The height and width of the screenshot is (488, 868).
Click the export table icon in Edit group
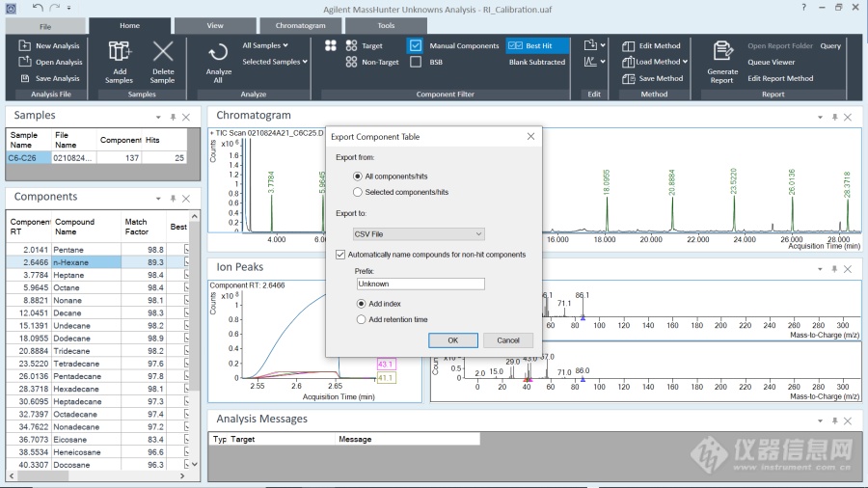tap(590, 45)
